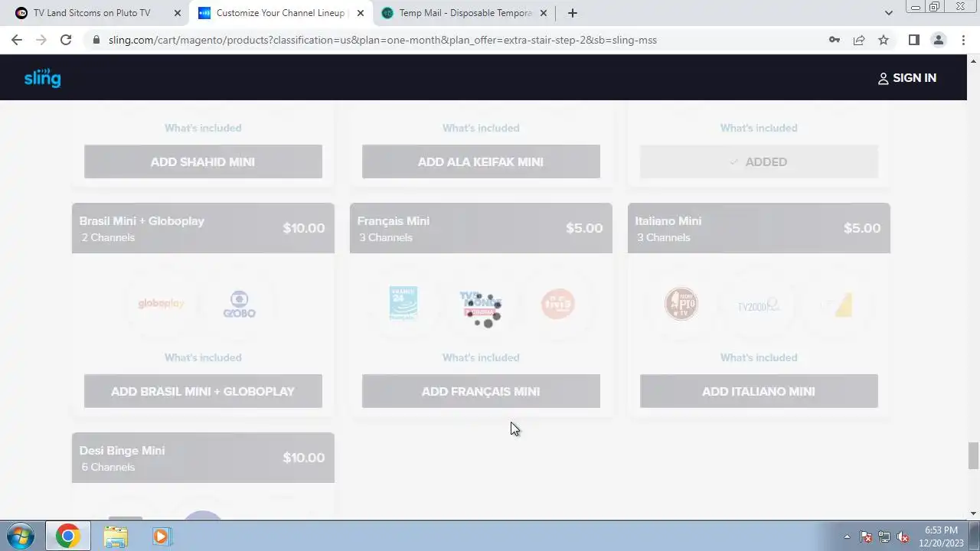Close the Customize Your Channel Lineup tab
This screenshot has width=980, height=551.
click(360, 13)
